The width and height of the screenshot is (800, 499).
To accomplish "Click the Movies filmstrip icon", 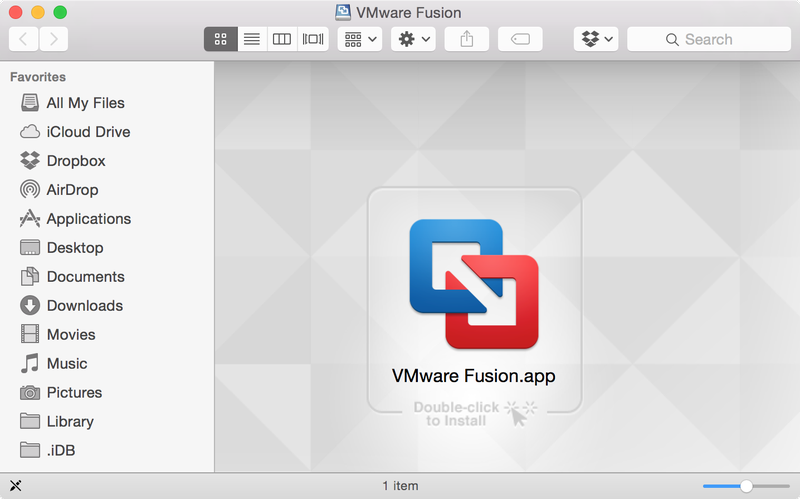I will click(x=30, y=334).
